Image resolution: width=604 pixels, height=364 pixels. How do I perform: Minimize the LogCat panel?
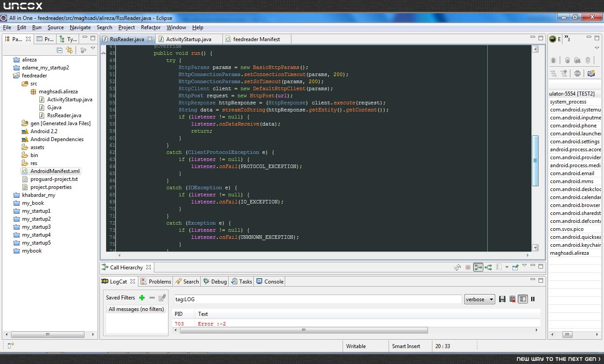(x=532, y=280)
